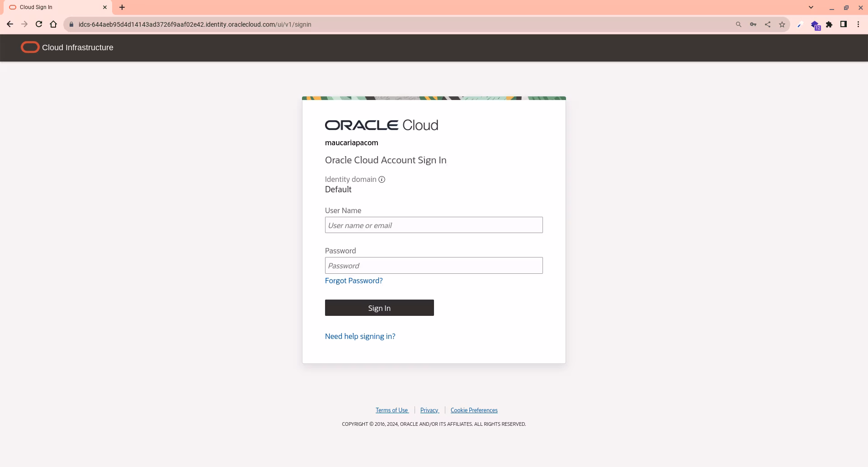Screen dimensions: 868x467
Task: Open saved passwords key icon
Action: [x=753, y=24]
